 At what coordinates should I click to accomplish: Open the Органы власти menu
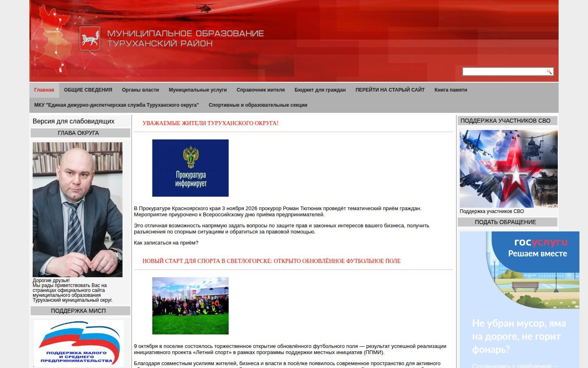pyautogui.click(x=140, y=90)
